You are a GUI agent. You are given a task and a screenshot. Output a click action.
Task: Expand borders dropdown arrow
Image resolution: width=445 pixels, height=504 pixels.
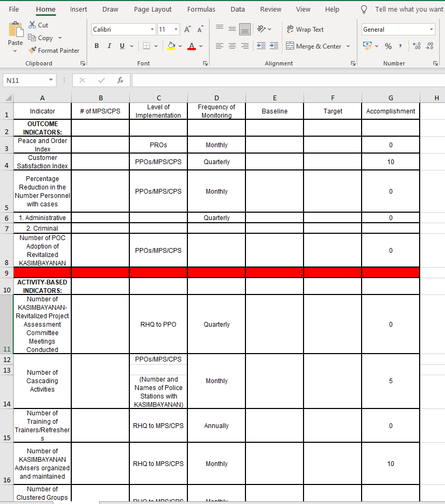[156, 46]
